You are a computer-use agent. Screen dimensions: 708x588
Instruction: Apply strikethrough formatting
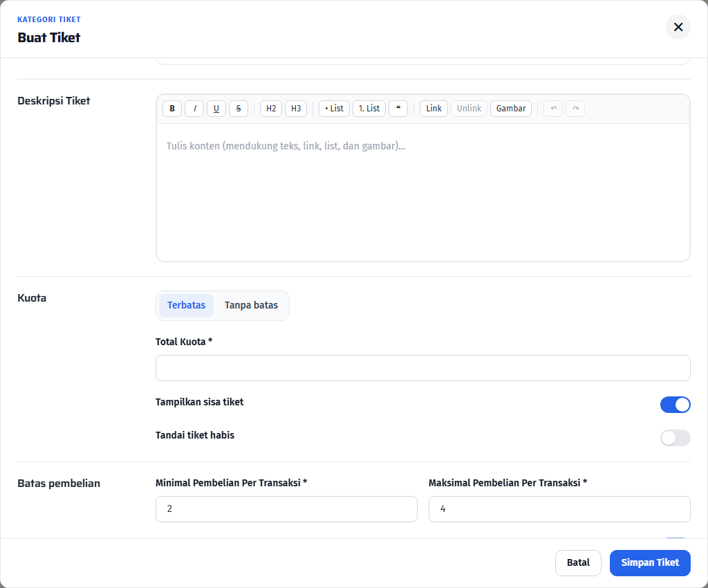(x=239, y=109)
